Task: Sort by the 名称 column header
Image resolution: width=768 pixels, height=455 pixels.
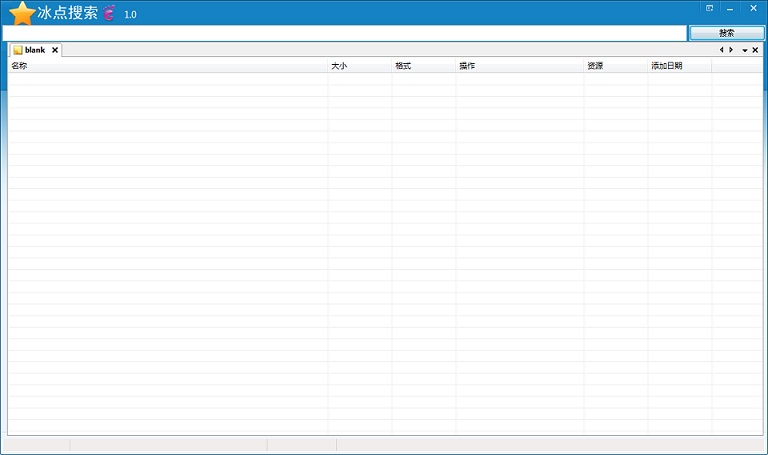Action: point(168,66)
